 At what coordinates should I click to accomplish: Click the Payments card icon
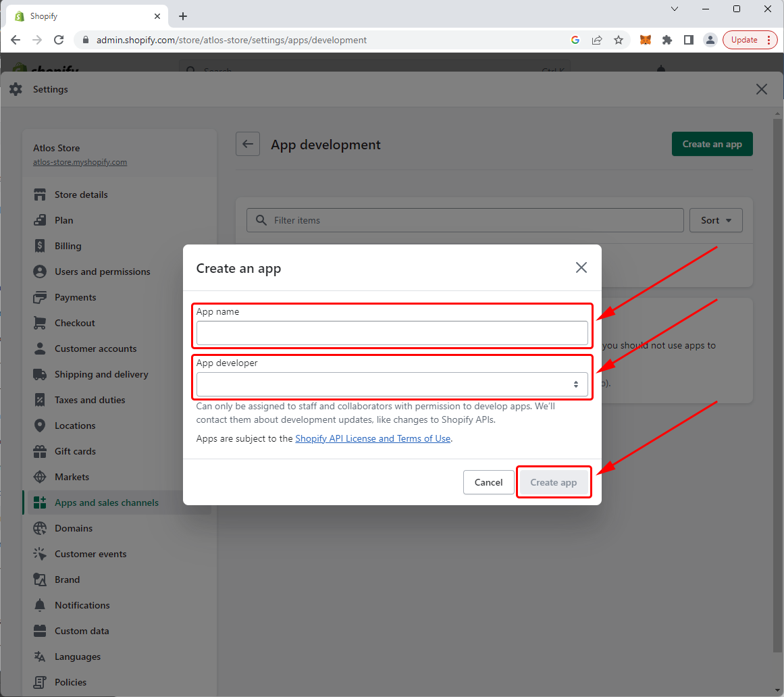point(40,297)
